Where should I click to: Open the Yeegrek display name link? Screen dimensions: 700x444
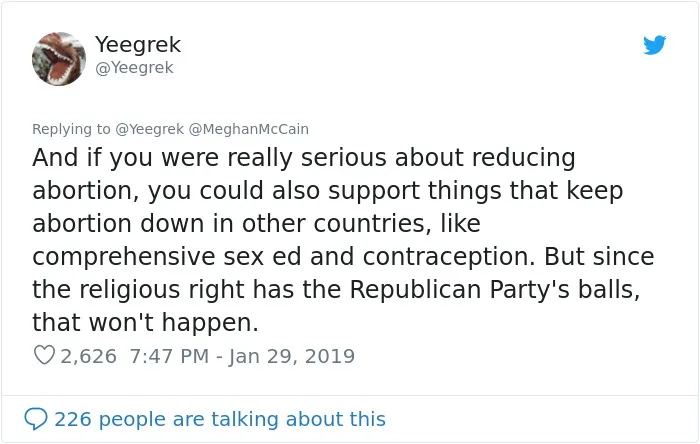[x=138, y=44]
